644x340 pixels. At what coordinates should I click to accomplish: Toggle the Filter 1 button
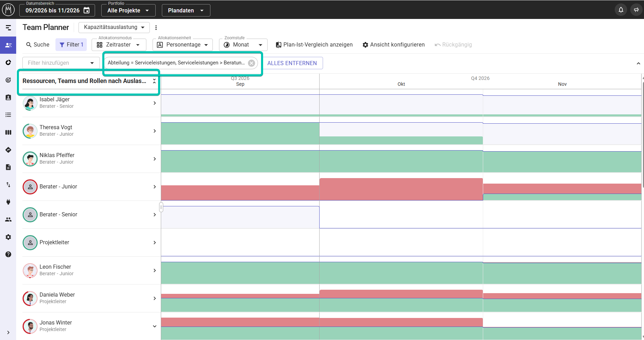[71, 45]
